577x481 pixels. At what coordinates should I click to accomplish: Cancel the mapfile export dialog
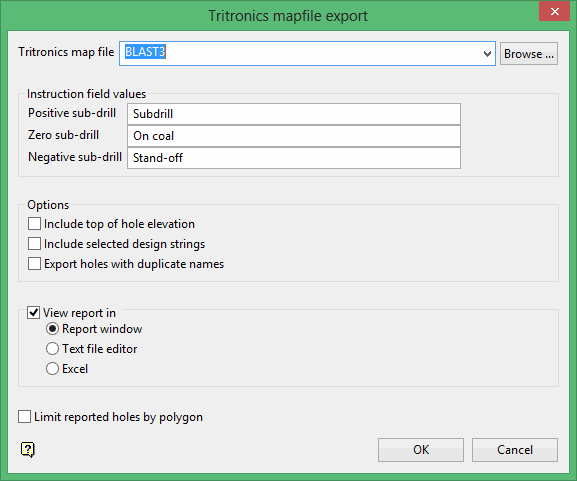(515, 450)
